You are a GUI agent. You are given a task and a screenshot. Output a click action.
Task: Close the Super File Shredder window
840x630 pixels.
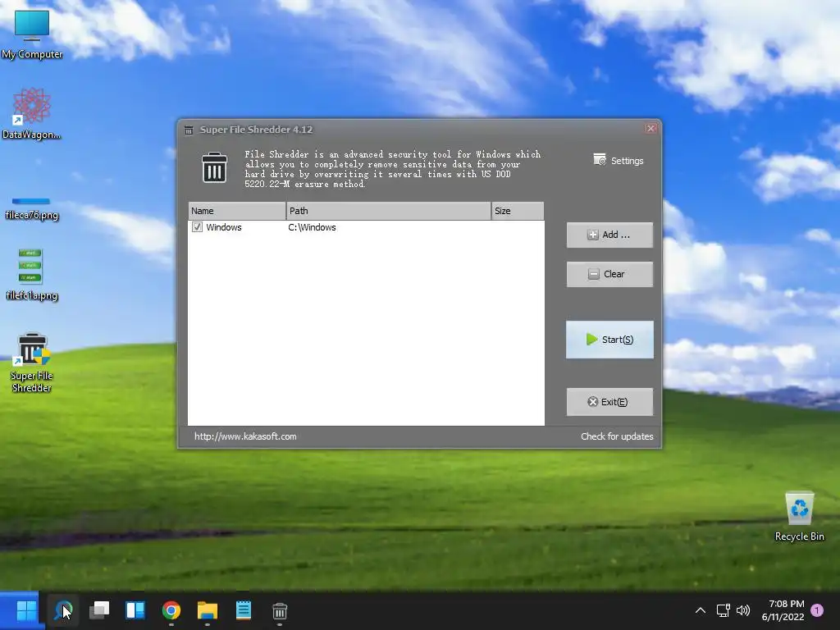(x=651, y=129)
